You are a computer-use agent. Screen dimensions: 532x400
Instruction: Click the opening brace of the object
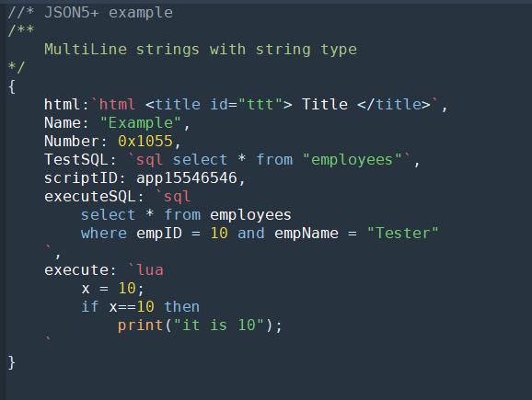12,86
